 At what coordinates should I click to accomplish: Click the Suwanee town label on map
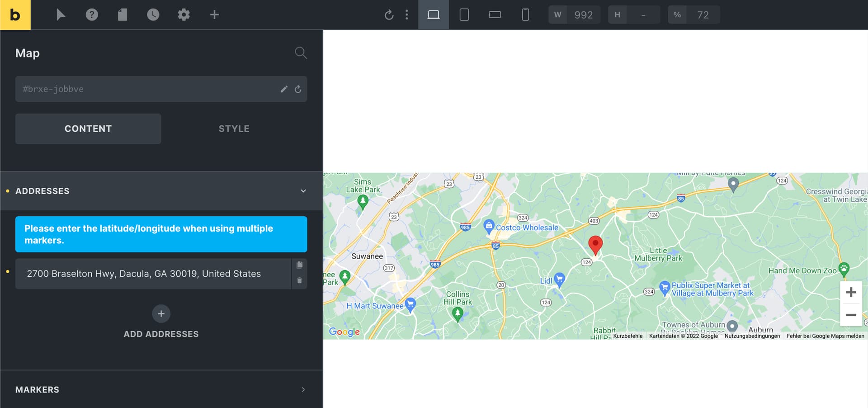(x=367, y=256)
